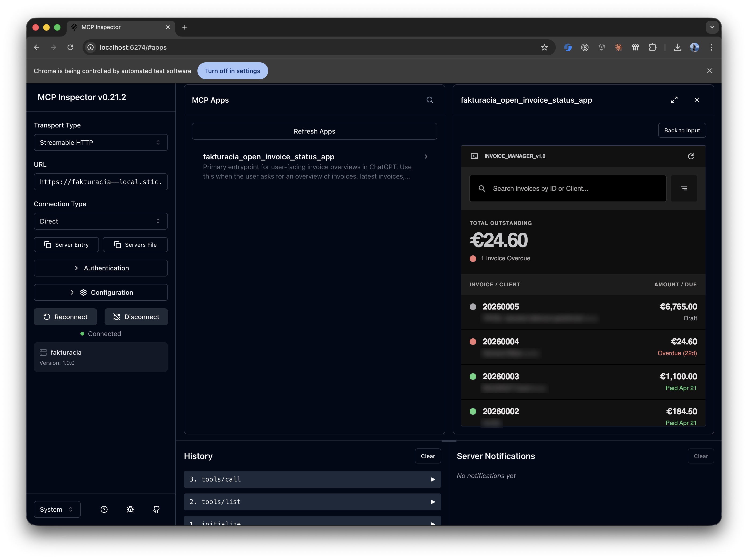
Task: Expand the tools/call history entry
Action: click(x=312, y=479)
